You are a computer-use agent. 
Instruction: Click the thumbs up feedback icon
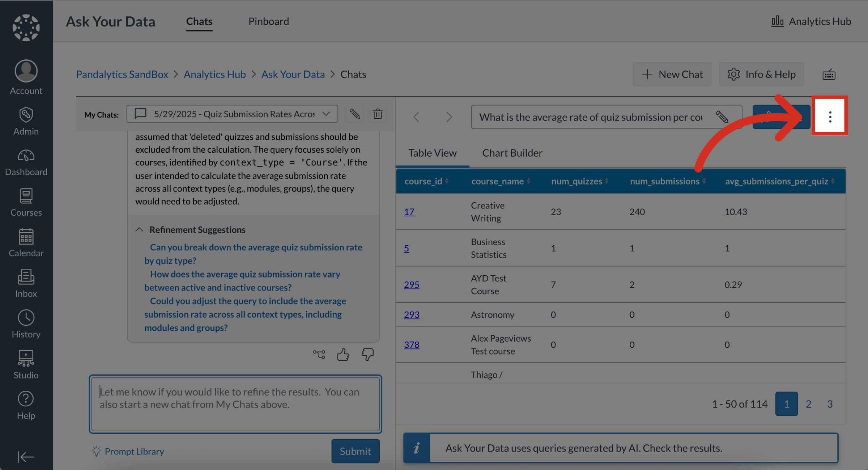(343, 355)
